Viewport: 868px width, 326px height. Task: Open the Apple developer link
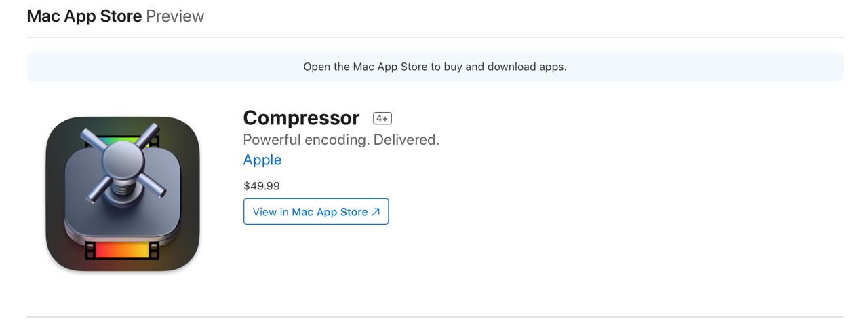(262, 160)
